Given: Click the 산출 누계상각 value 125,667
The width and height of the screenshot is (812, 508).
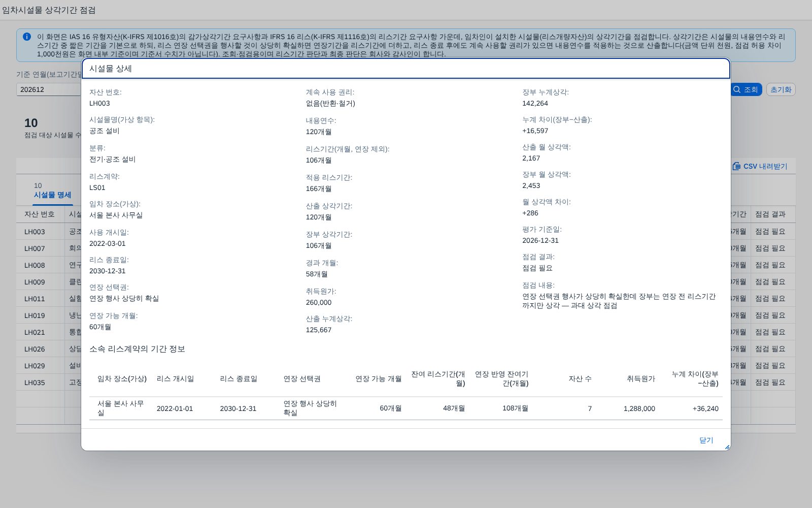Looking at the screenshot, I should pyautogui.click(x=319, y=330).
